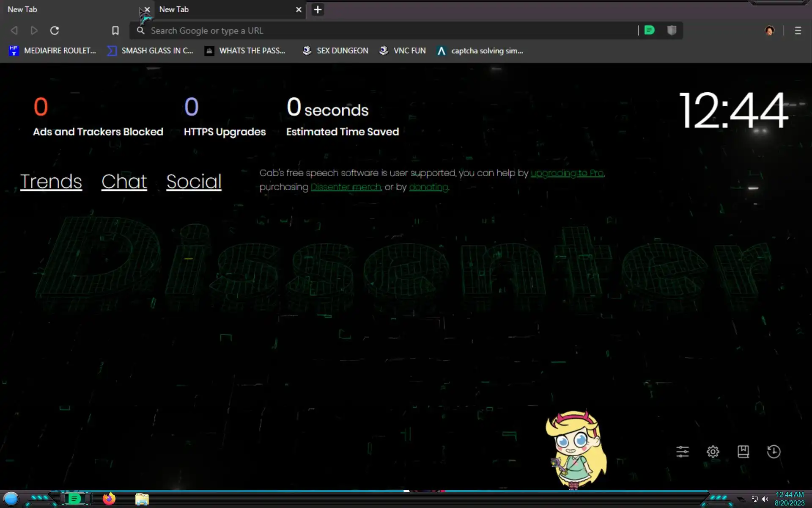
Task: Launch Firefox from the taskbar
Action: (109, 499)
